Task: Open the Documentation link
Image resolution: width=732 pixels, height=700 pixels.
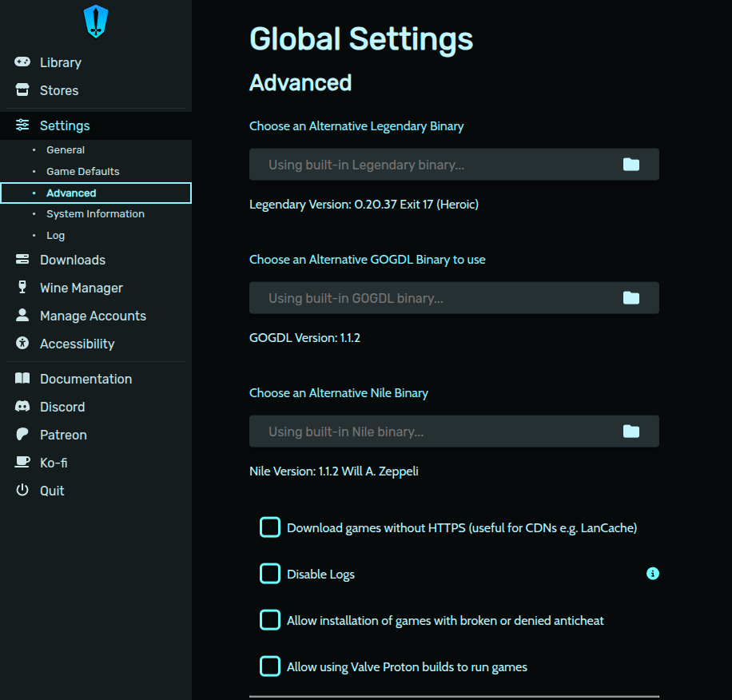Action: (x=86, y=379)
